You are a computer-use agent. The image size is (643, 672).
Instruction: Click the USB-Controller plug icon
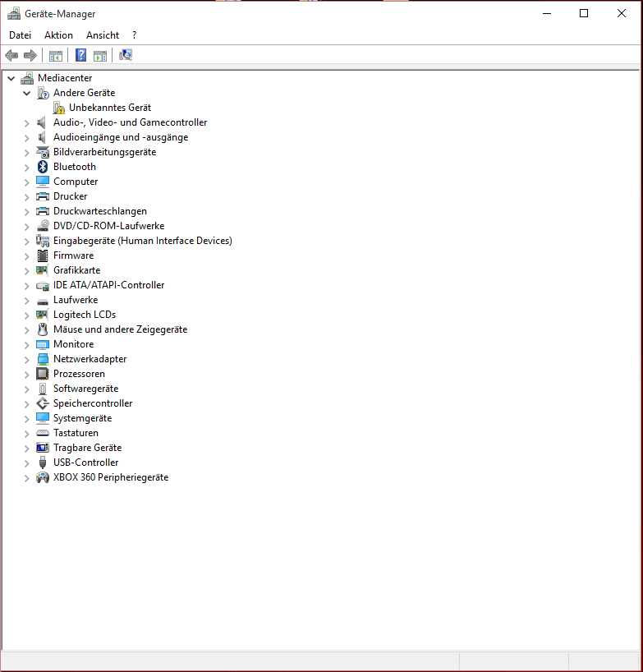pyautogui.click(x=43, y=463)
